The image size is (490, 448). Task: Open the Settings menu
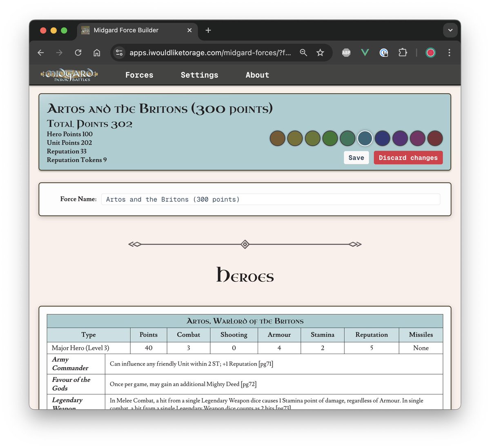click(199, 75)
